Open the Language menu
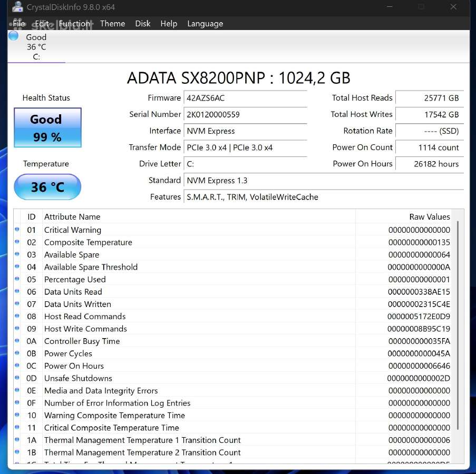The width and height of the screenshot is (476, 474). tap(205, 23)
